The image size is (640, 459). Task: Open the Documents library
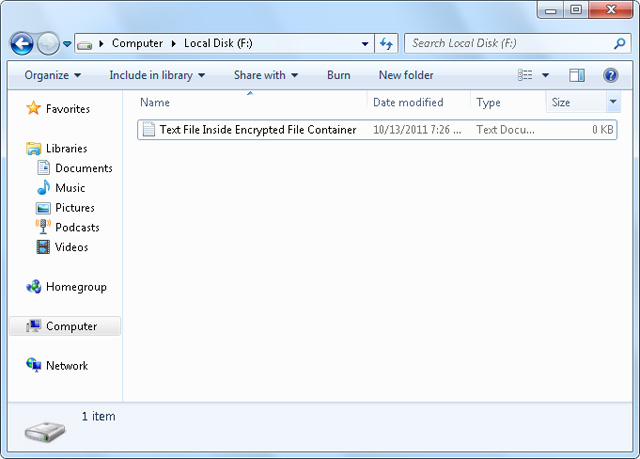click(84, 168)
